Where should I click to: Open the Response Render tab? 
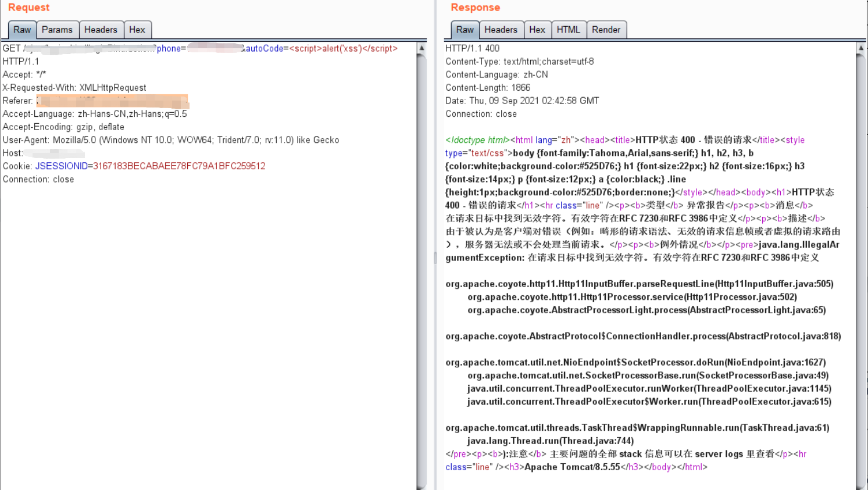click(x=606, y=30)
